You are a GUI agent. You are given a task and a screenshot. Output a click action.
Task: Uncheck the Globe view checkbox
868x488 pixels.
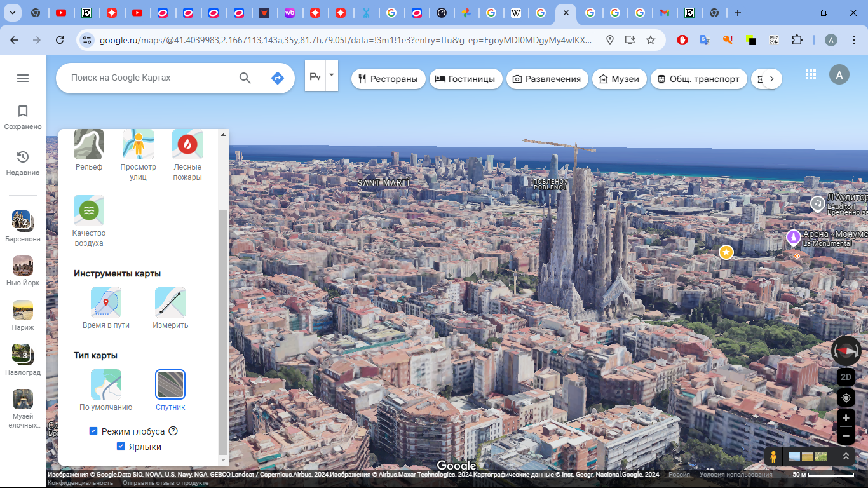point(93,431)
